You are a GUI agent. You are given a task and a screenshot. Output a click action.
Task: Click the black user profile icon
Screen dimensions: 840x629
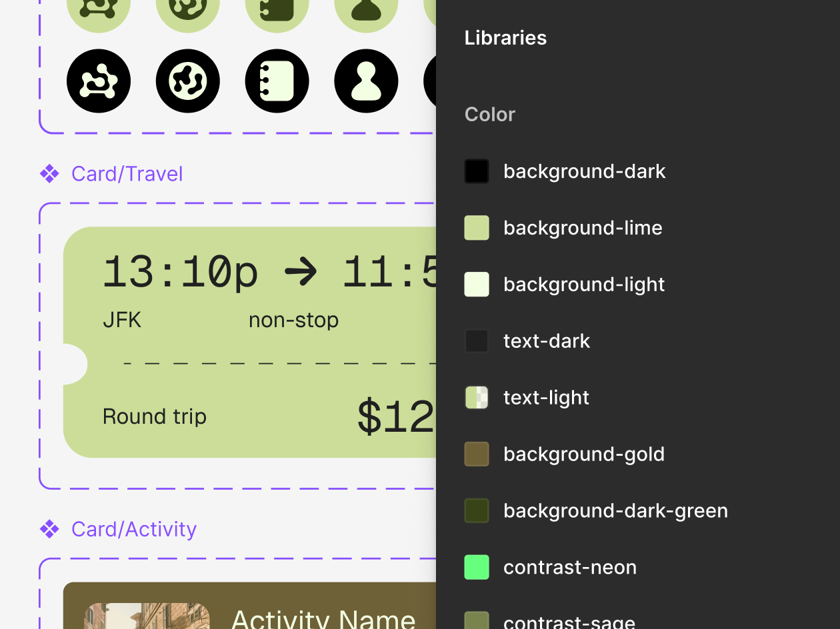pyautogui.click(x=366, y=81)
